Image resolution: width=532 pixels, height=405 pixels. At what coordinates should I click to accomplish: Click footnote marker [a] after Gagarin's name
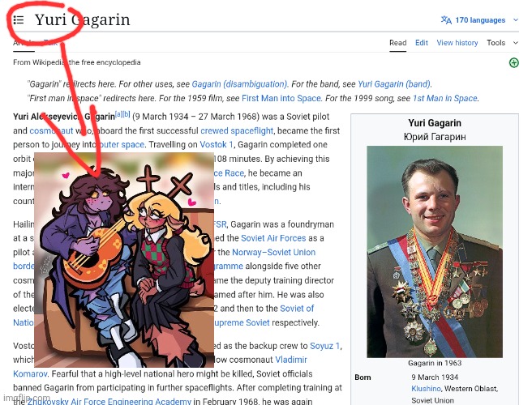(118, 114)
